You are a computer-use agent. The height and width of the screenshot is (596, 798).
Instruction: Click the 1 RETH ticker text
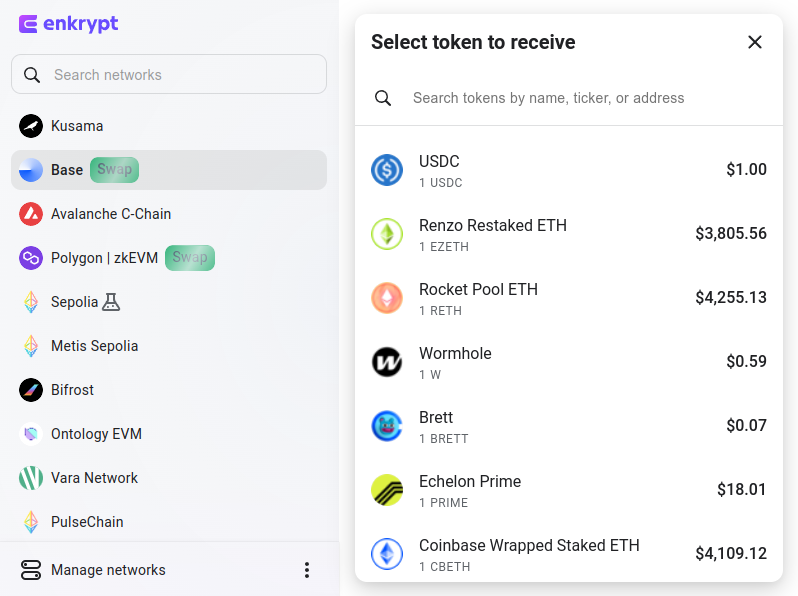click(440, 311)
